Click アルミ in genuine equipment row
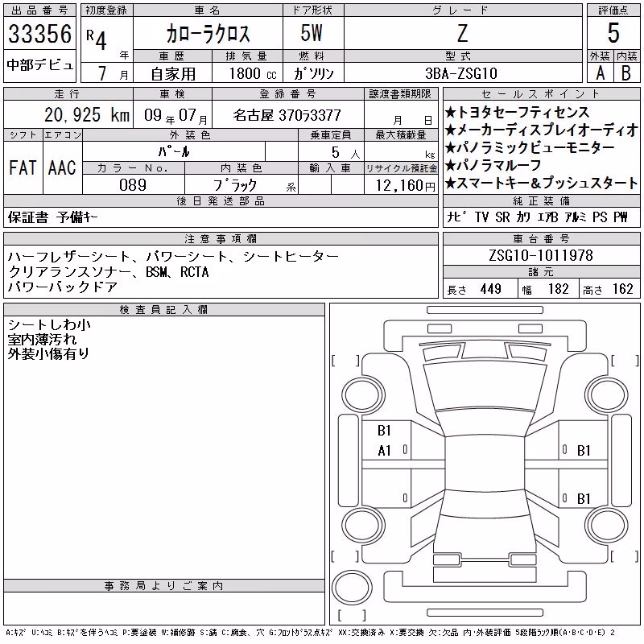Image resolution: width=644 pixels, height=644 pixels. [x=576, y=217]
